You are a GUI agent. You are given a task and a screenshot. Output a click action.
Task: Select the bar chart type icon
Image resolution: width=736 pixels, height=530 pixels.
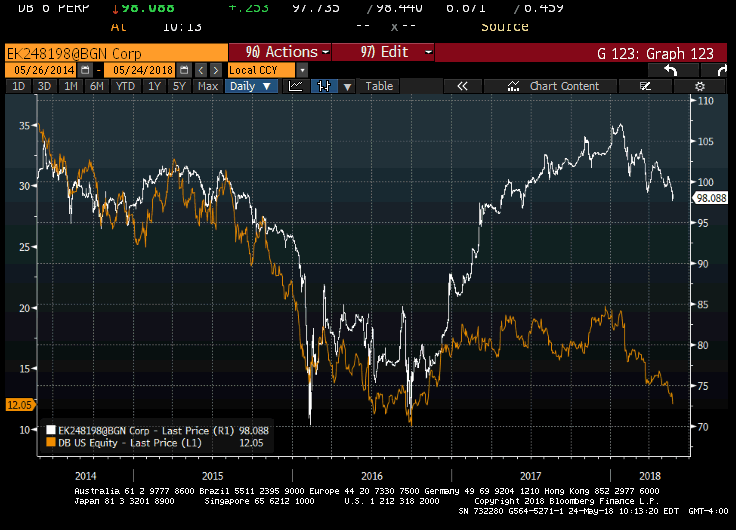tap(324, 86)
